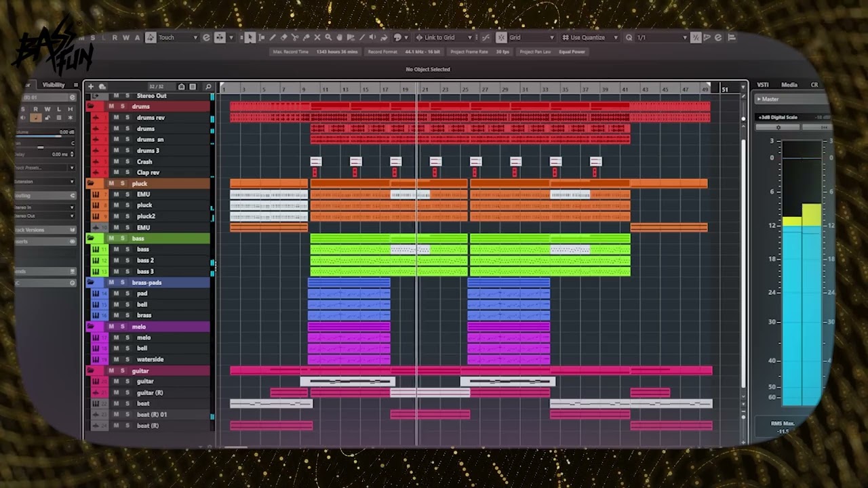Mute the melo folder track
The image size is (868, 488).
pos(112,327)
